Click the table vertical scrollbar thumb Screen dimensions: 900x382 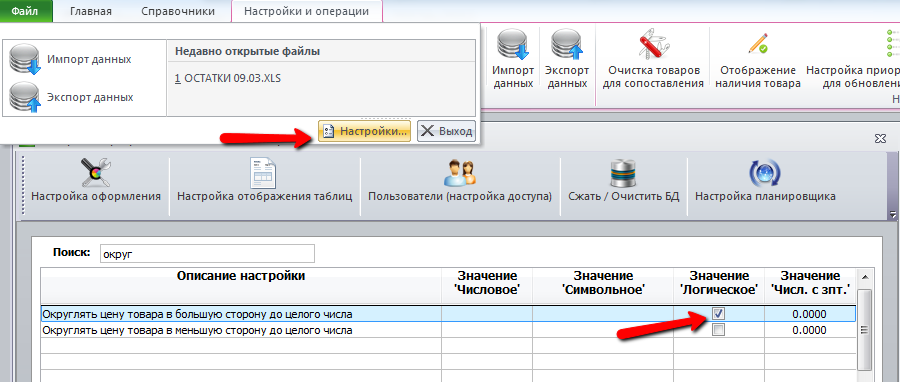point(865,330)
